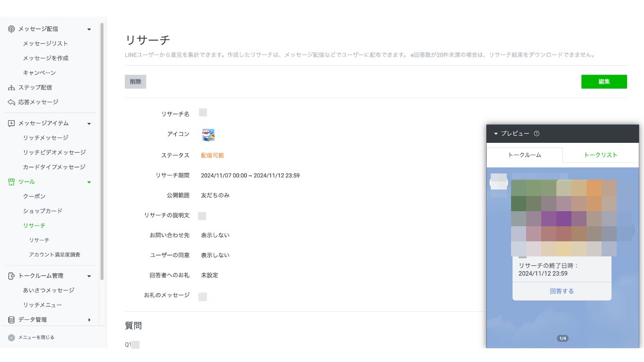Select the リサーチ sub-item under リサーチ
Viewport: 644px width, 362px height.
pos(39,240)
